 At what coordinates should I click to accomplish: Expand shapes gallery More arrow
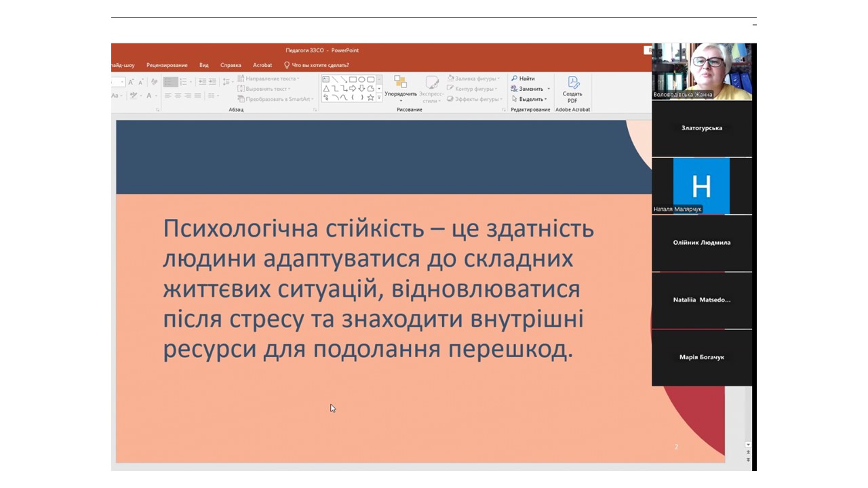(x=379, y=98)
